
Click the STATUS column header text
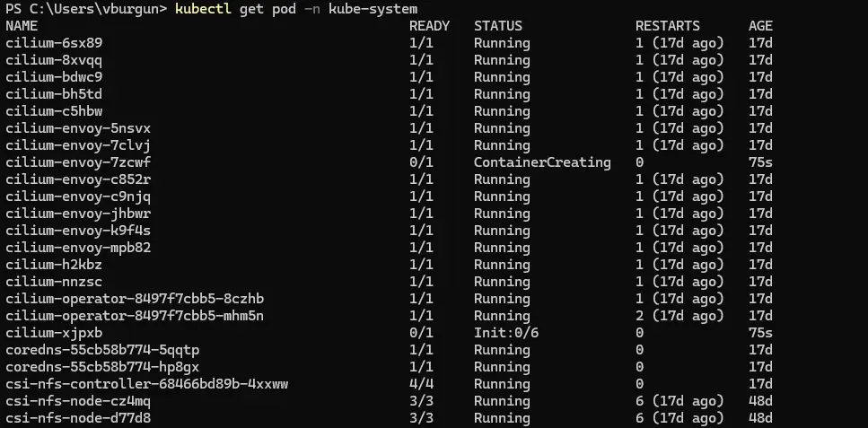(x=497, y=26)
